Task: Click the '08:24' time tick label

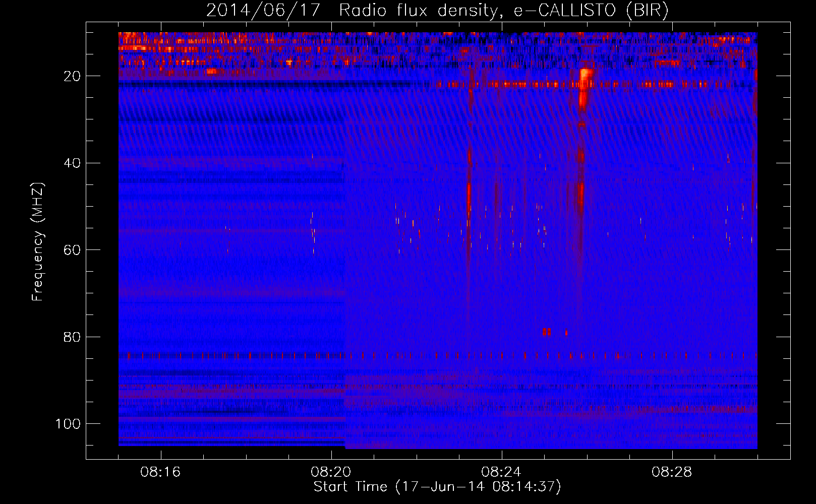Action: click(501, 472)
